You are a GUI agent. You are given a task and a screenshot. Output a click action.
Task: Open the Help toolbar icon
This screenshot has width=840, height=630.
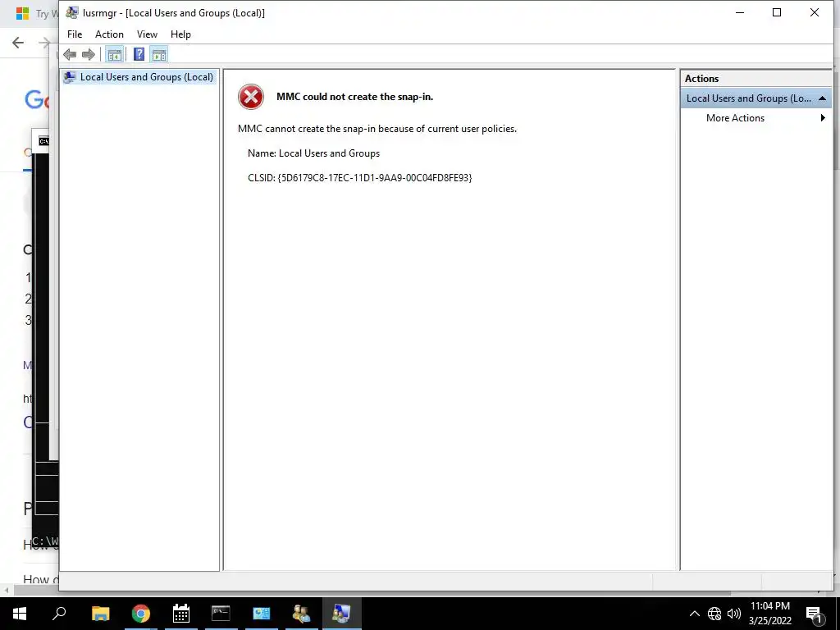click(x=139, y=54)
